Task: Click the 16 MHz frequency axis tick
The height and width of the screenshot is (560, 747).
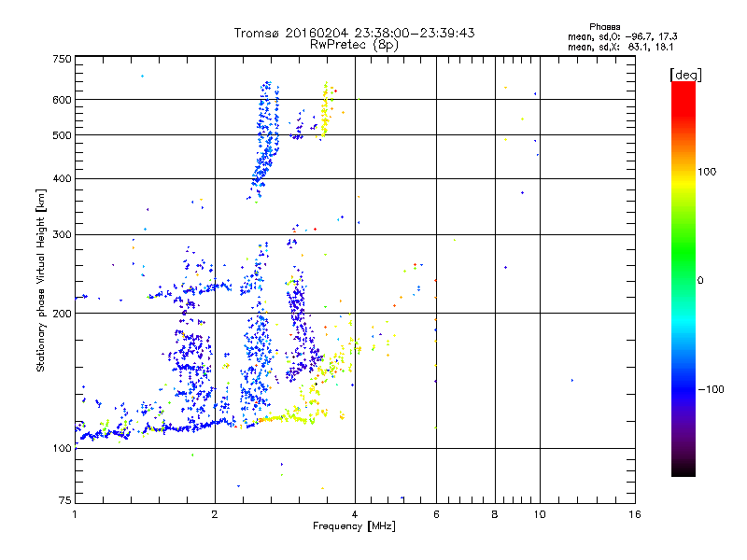Action: coord(635,514)
